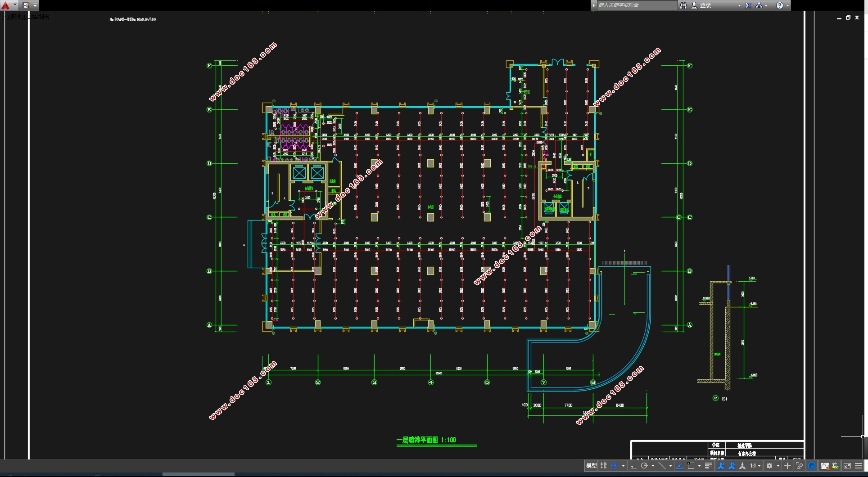Click the graphics performance warning icon
The width and height of the screenshot is (868, 477).
click(x=825, y=466)
